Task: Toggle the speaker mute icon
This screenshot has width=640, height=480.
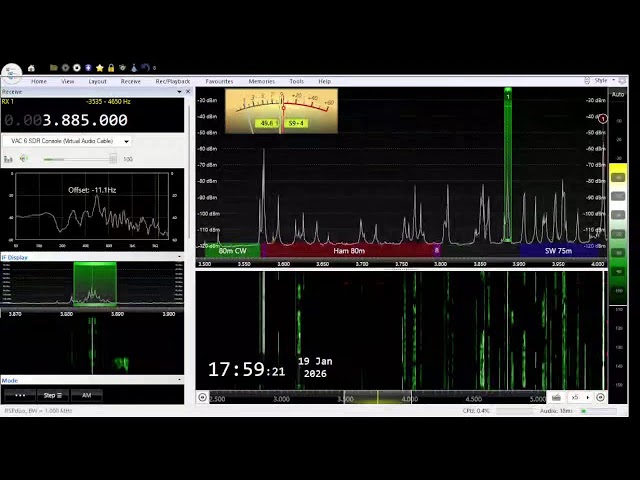Action: [24, 158]
